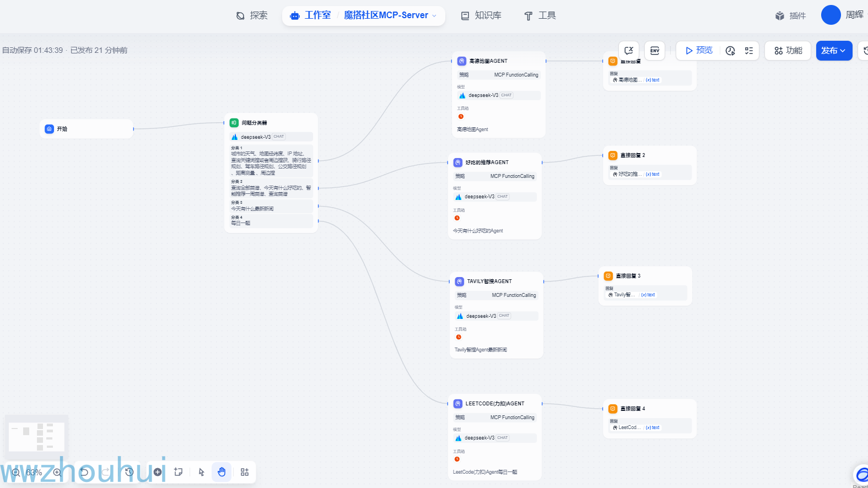Click the 高德地图AGENT node icon
The height and width of the screenshot is (488, 868).
pos(462,61)
